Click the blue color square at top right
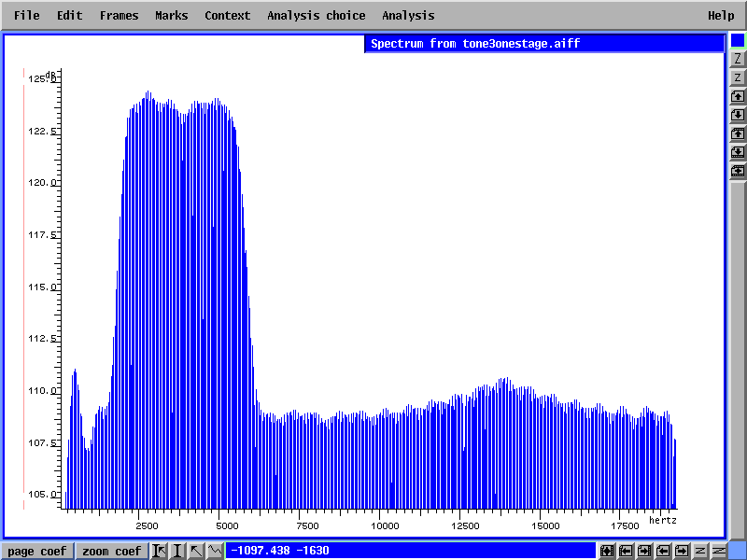The width and height of the screenshot is (747, 560). tap(738, 40)
